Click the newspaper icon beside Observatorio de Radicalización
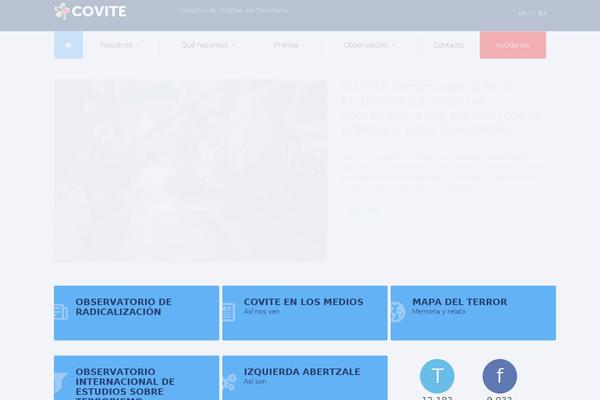600x400 pixels. 61,312
